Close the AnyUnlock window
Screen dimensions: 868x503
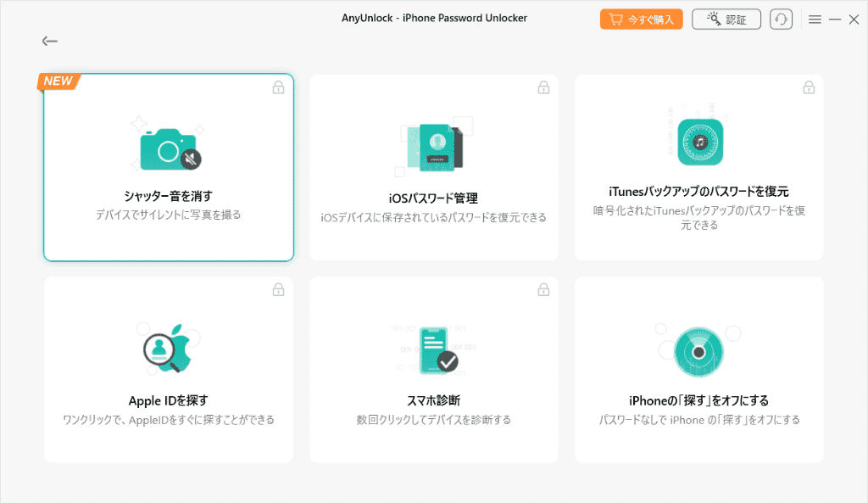click(x=854, y=20)
